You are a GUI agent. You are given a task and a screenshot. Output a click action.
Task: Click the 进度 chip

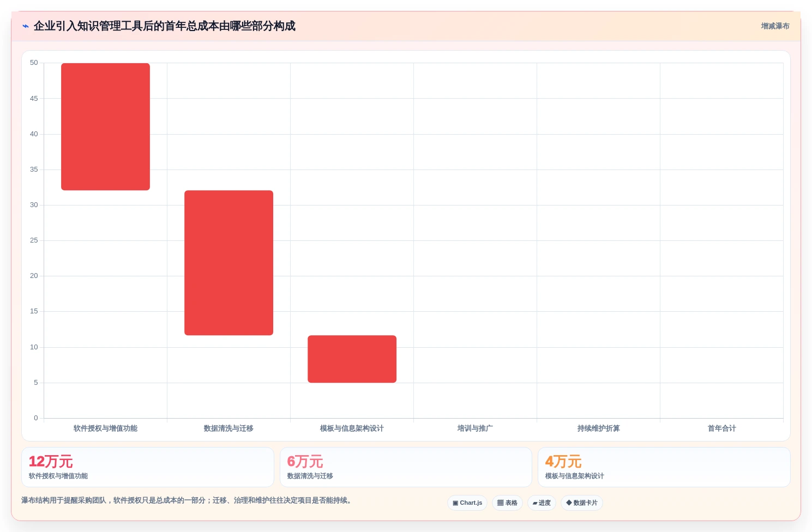click(542, 503)
